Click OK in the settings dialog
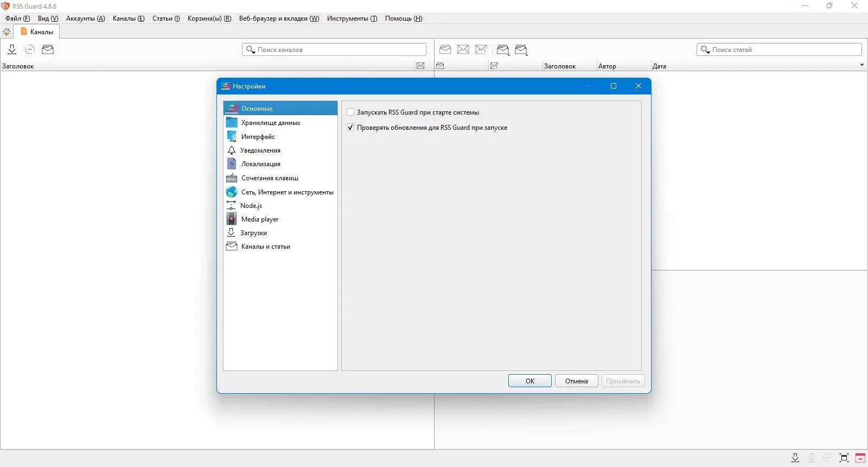Image resolution: width=868 pixels, height=467 pixels. (530, 381)
